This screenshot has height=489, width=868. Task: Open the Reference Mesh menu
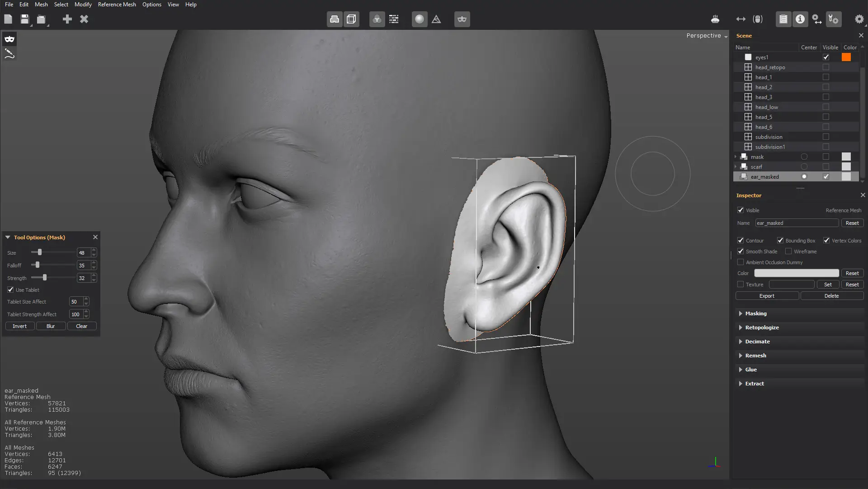point(117,5)
